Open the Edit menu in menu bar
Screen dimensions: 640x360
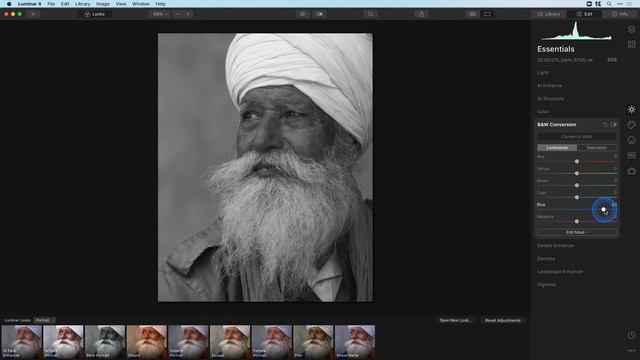(65, 4)
